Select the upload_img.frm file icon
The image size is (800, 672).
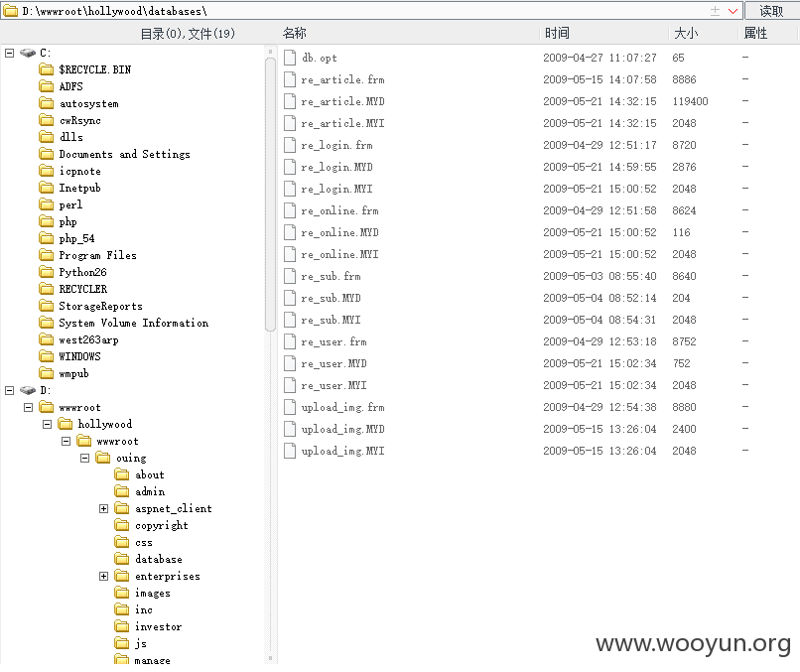pyautogui.click(x=290, y=407)
